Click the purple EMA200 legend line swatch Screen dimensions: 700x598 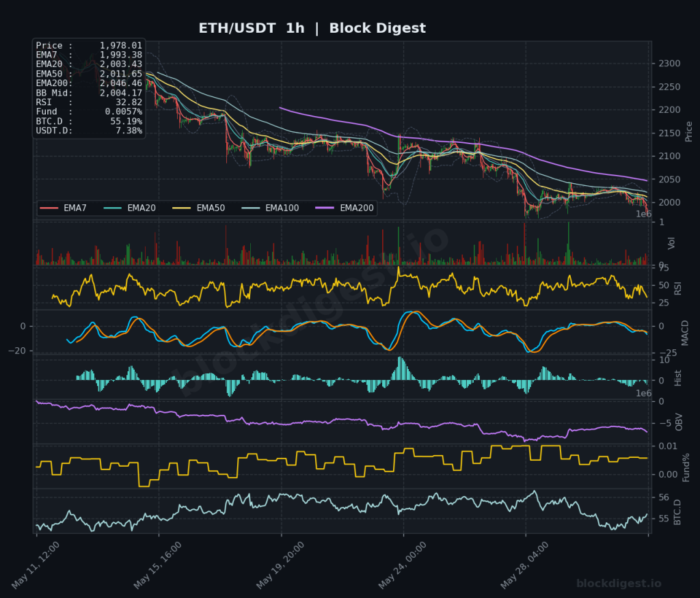(x=325, y=208)
